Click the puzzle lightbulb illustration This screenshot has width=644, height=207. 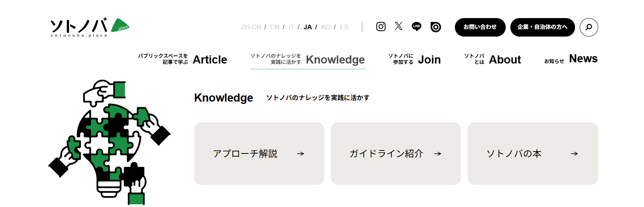110,142
